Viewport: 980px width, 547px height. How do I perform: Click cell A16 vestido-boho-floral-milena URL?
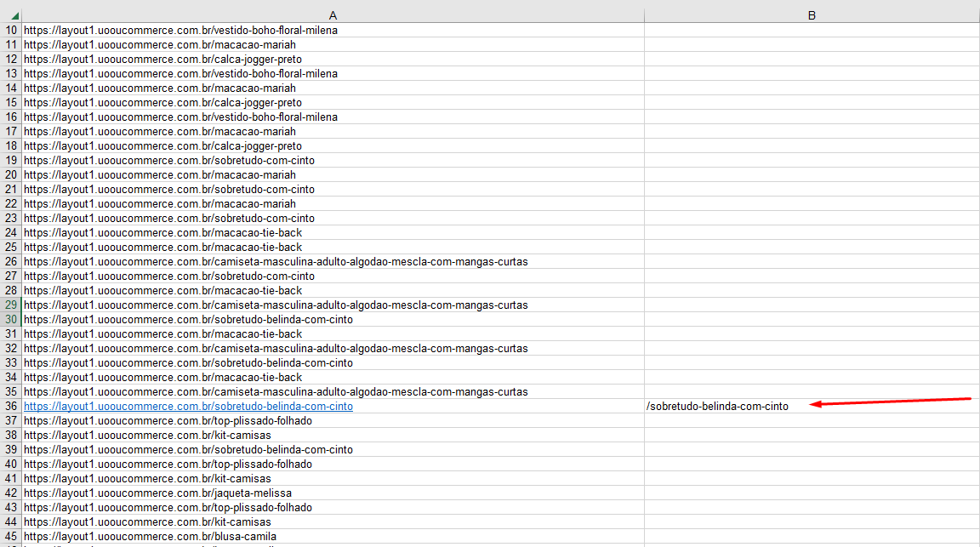333,117
